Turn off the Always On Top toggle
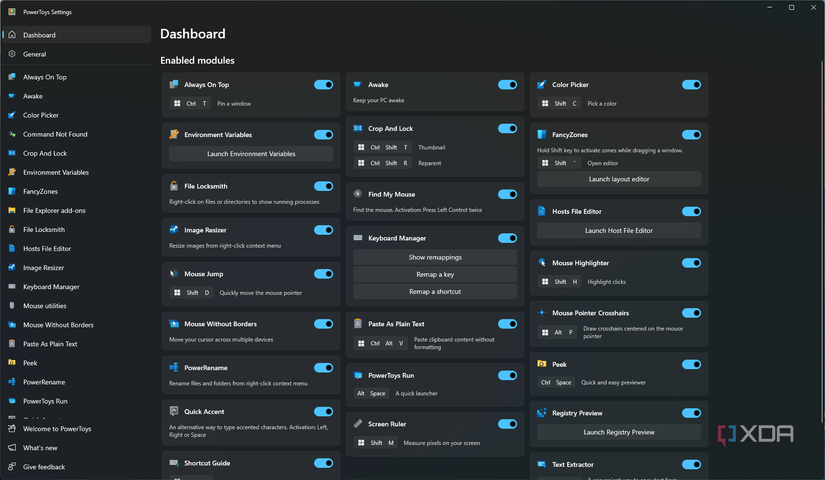This screenshot has height=480, width=825. pyautogui.click(x=324, y=85)
